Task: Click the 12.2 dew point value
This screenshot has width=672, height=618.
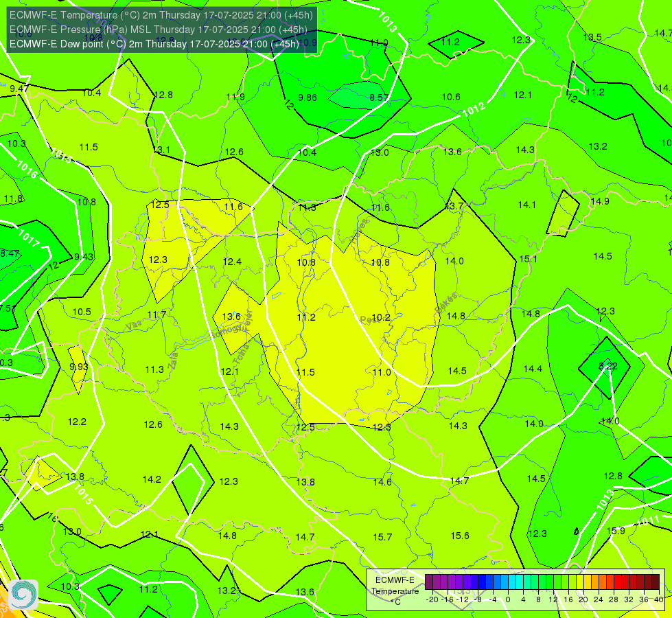Action: click(77, 422)
